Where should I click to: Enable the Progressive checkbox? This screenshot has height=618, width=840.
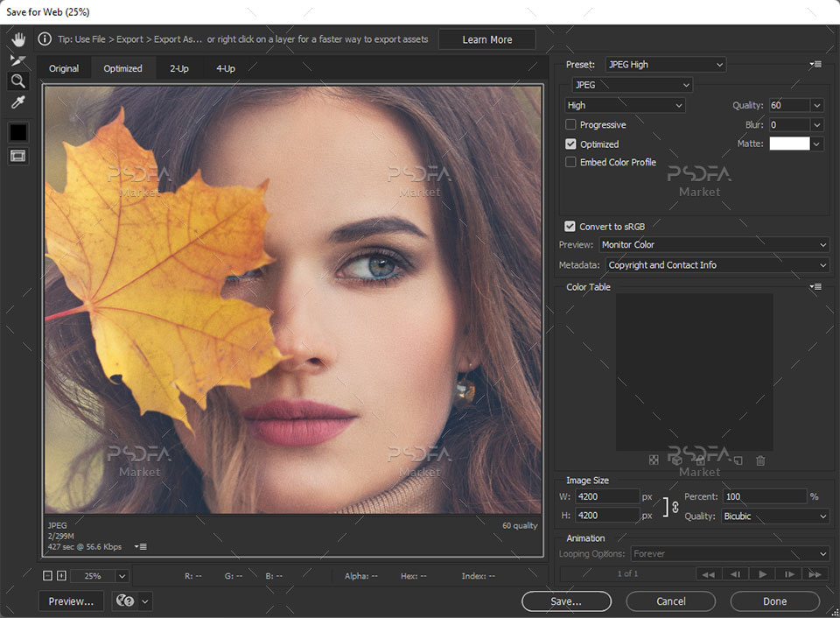(x=571, y=125)
